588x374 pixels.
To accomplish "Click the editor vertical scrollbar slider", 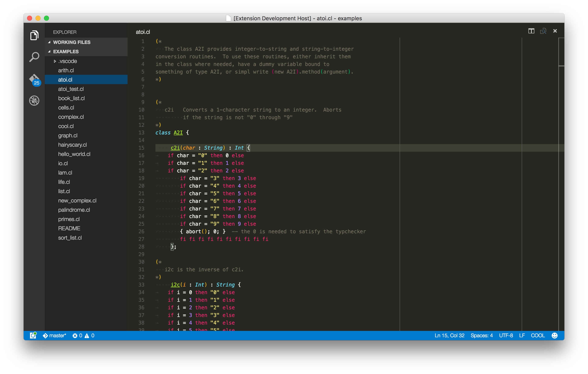I will point(561,52).
